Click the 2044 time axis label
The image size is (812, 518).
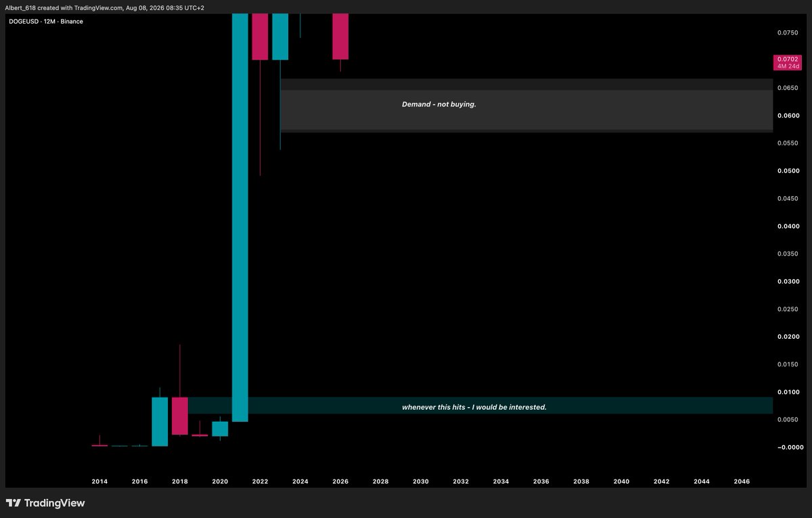tap(702, 481)
